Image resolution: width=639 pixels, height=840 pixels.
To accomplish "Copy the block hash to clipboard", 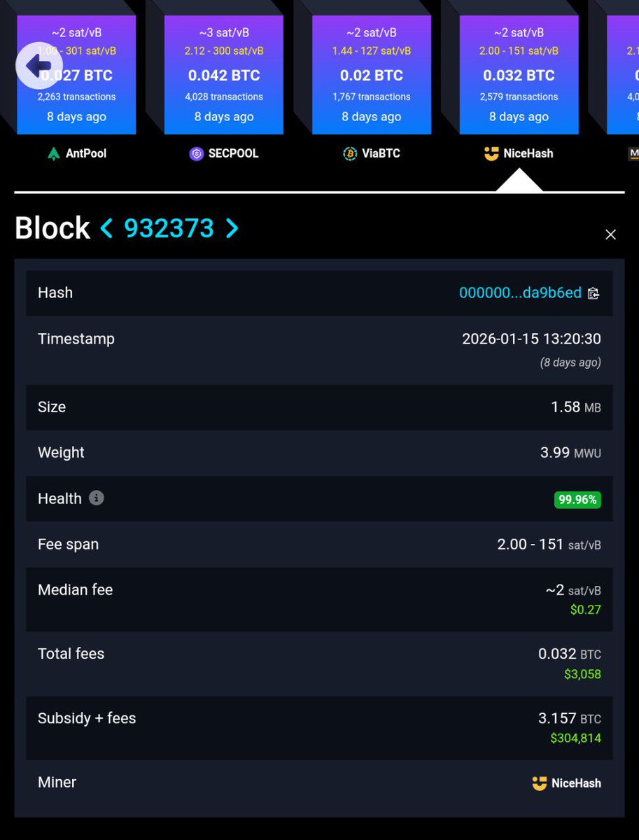I will pyautogui.click(x=594, y=293).
